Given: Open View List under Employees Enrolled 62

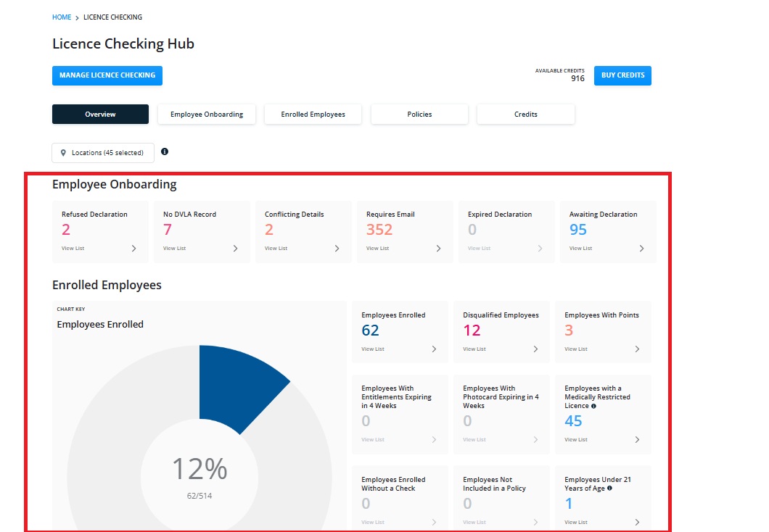Looking at the screenshot, I should (373, 349).
